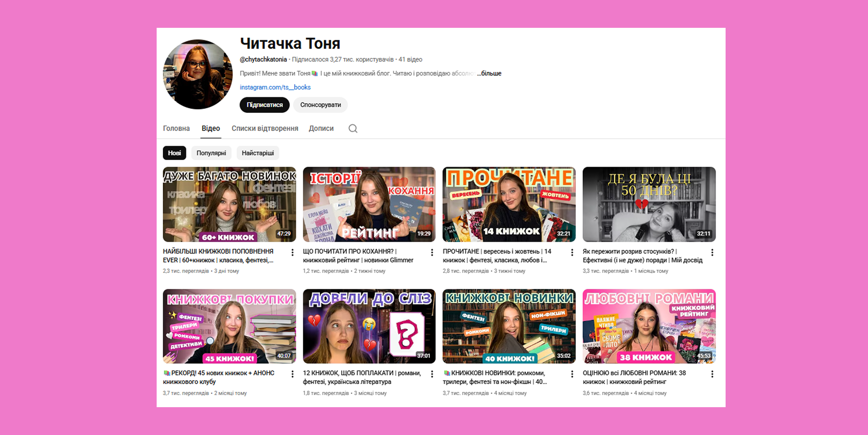
Task: Switch to the Головна tab
Action: 176,129
